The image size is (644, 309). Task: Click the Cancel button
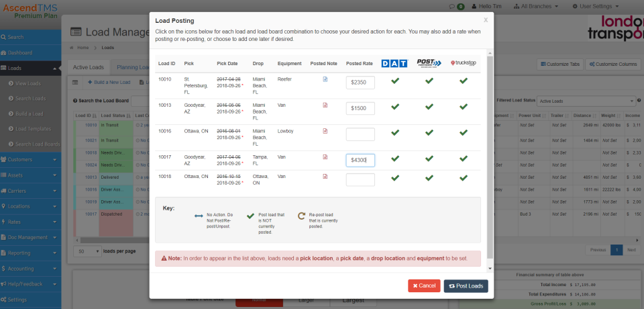pos(424,286)
